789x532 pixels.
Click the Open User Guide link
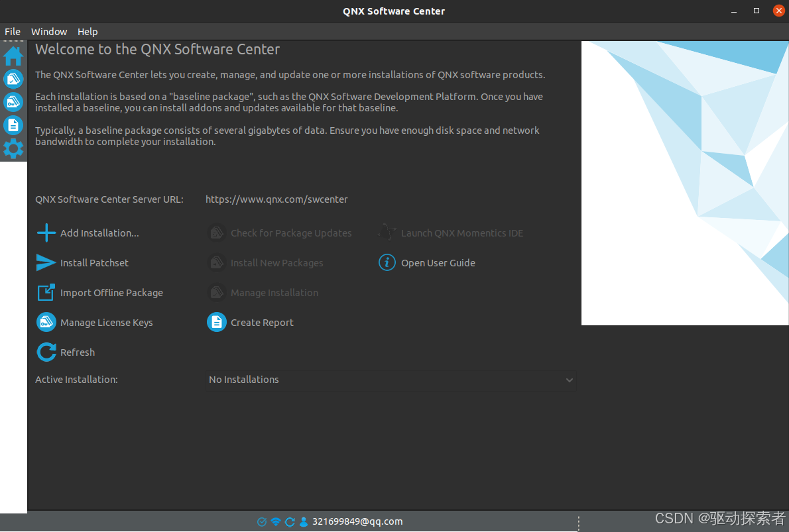438,262
